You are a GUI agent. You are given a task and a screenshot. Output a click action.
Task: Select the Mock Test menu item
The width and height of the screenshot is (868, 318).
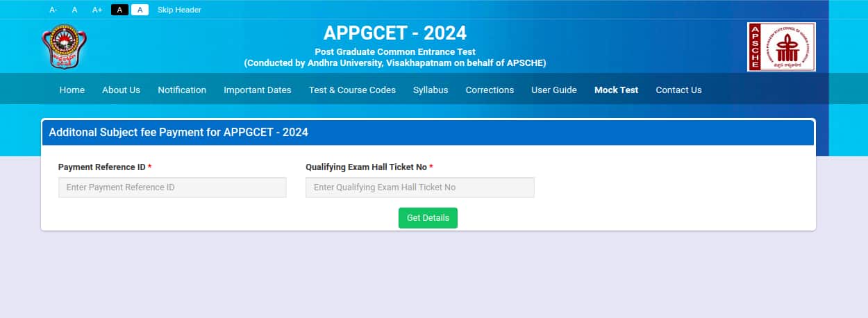[616, 90]
